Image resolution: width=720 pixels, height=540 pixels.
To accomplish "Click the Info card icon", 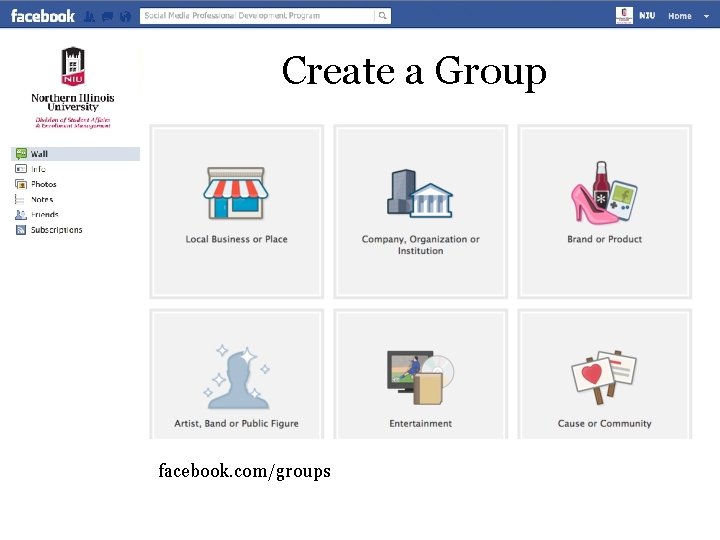I will coord(21,169).
